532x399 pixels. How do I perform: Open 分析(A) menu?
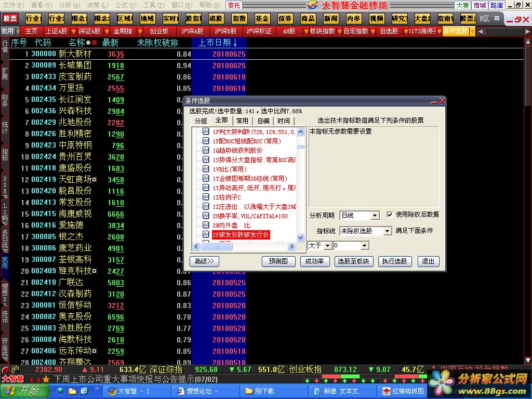pos(70,5)
